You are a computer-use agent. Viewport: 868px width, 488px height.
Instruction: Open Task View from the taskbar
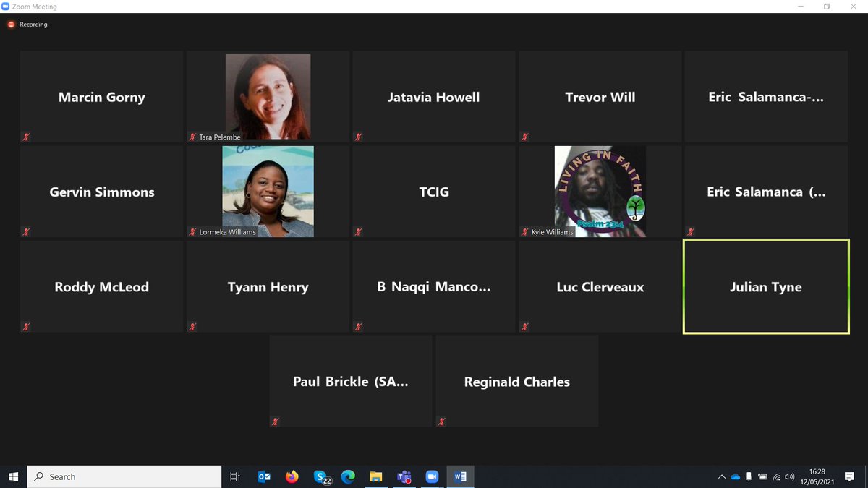[x=234, y=476]
